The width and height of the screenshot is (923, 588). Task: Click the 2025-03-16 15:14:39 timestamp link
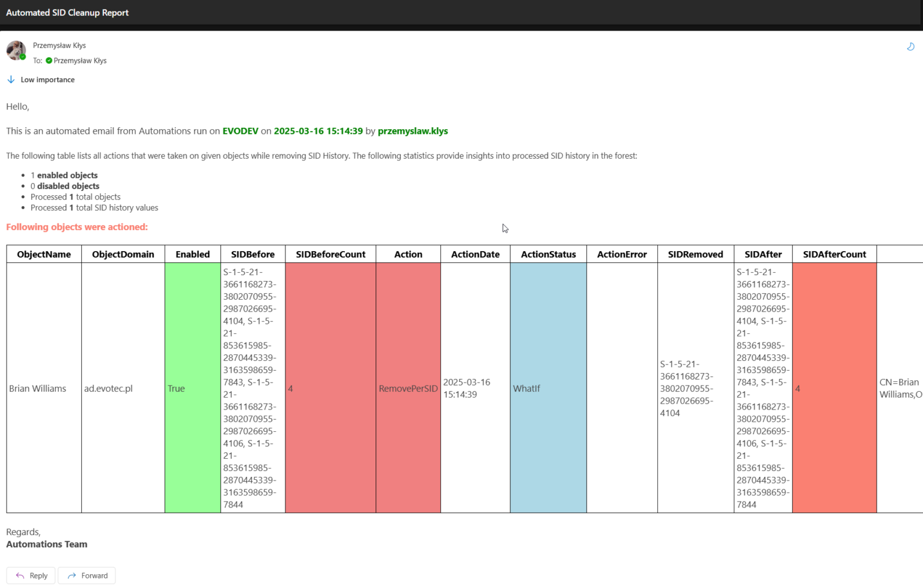[318, 130]
